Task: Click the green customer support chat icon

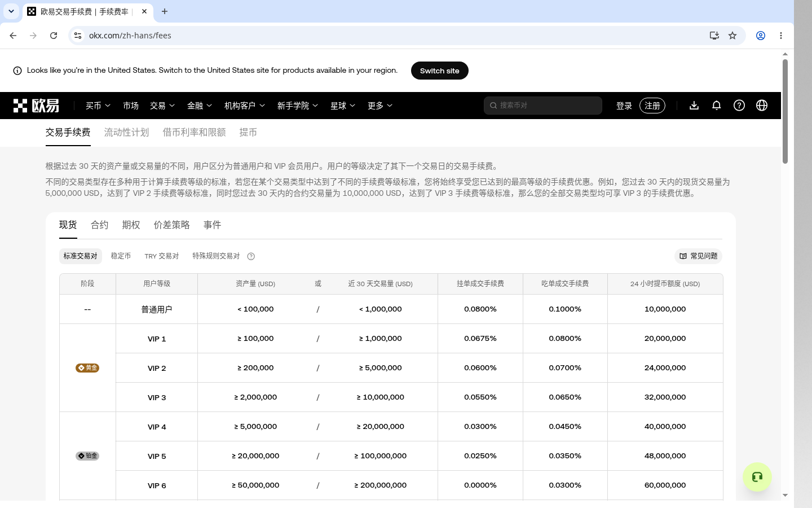Action: pyautogui.click(x=757, y=477)
